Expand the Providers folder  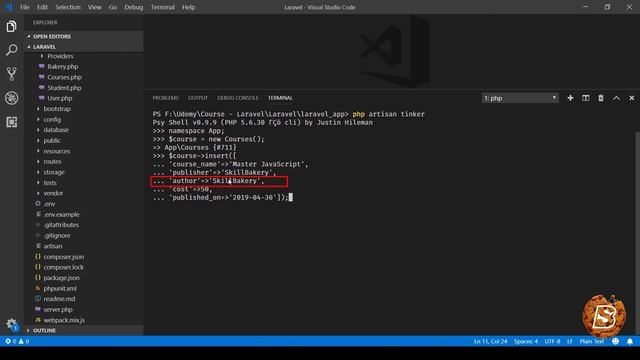coord(60,56)
